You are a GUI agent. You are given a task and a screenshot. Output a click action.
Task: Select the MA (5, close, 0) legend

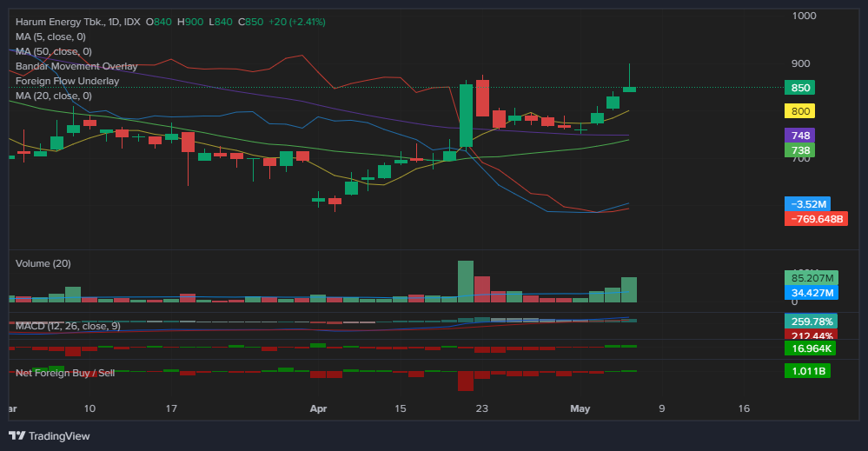pos(50,36)
